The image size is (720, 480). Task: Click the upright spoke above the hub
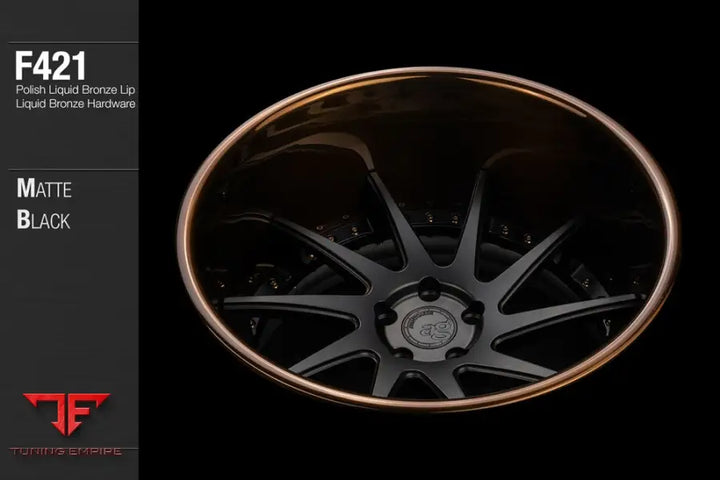(466, 225)
